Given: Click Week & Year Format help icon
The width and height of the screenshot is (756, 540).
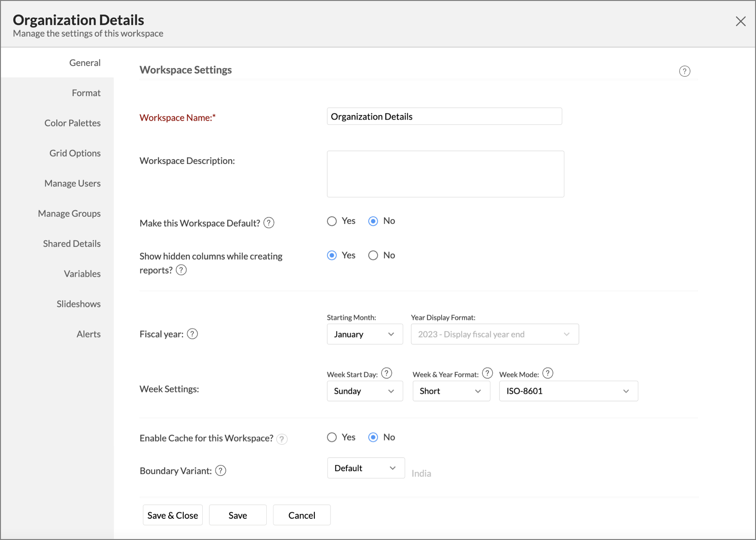Looking at the screenshot, I should (x=487, y=374).
